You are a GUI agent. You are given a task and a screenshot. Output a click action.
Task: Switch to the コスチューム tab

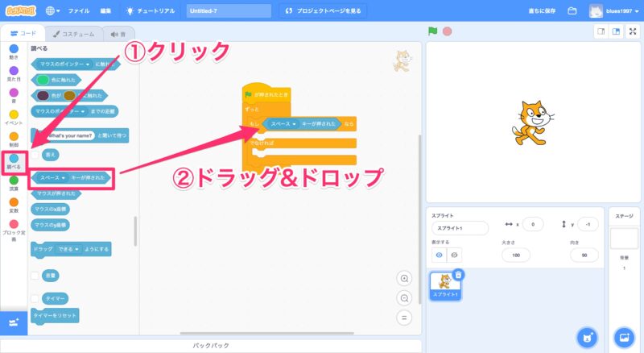click(74, 34)
